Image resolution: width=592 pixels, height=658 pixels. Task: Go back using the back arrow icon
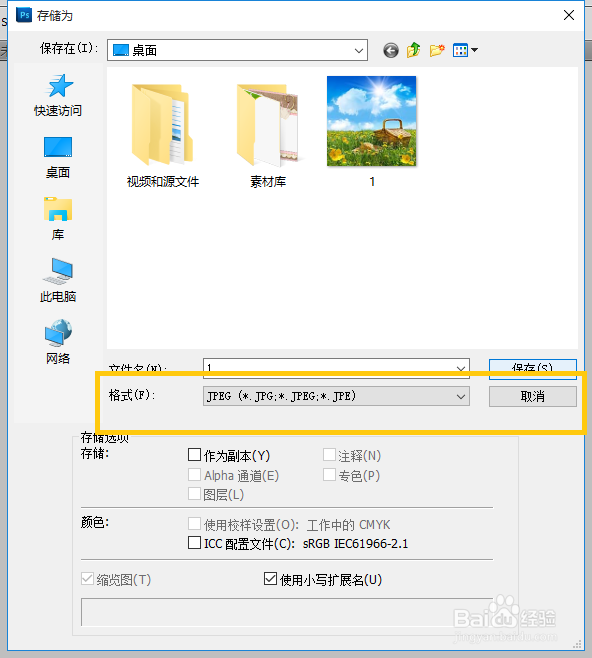pyautogui.click(x=391, y=51)
